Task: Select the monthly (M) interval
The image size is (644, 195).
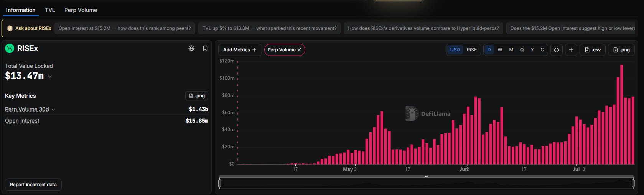Action: tap(511, 50)
